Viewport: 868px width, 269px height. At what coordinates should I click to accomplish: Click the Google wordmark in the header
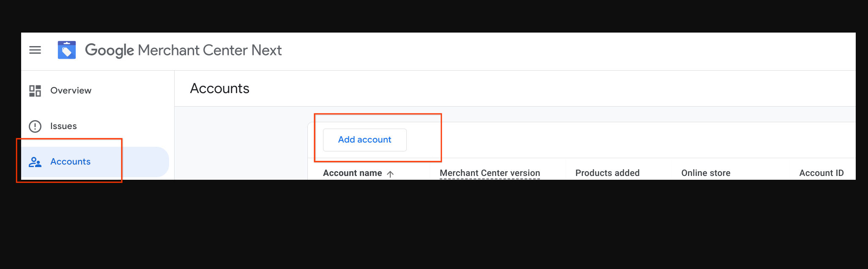point(110,50)
